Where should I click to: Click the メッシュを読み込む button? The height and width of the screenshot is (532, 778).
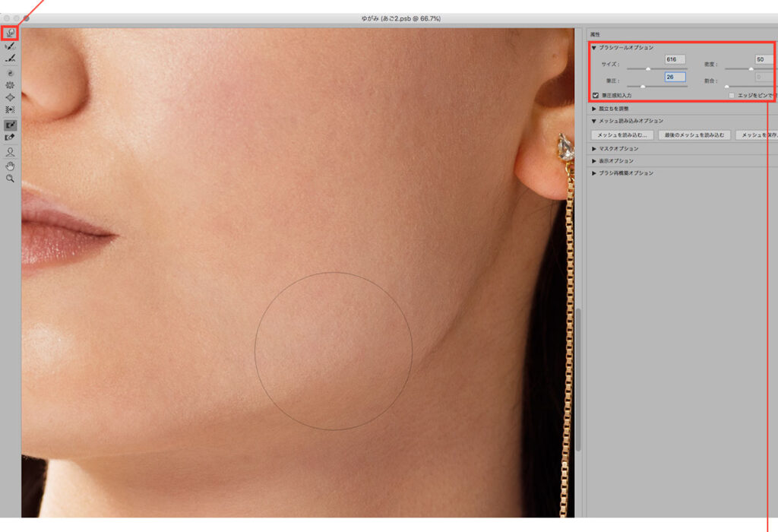tap(621, 135)
